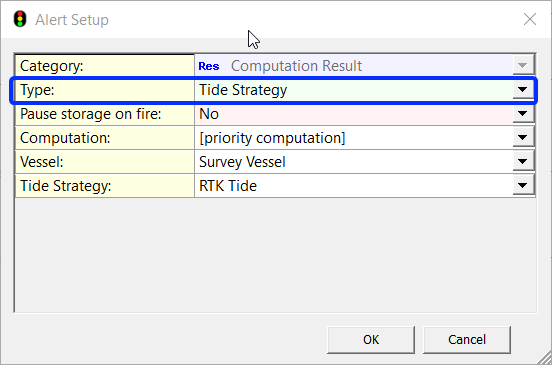552x365 pixels.
Task: Click the traffic light Alert Setup icon
Action: (x=20, y=19)
